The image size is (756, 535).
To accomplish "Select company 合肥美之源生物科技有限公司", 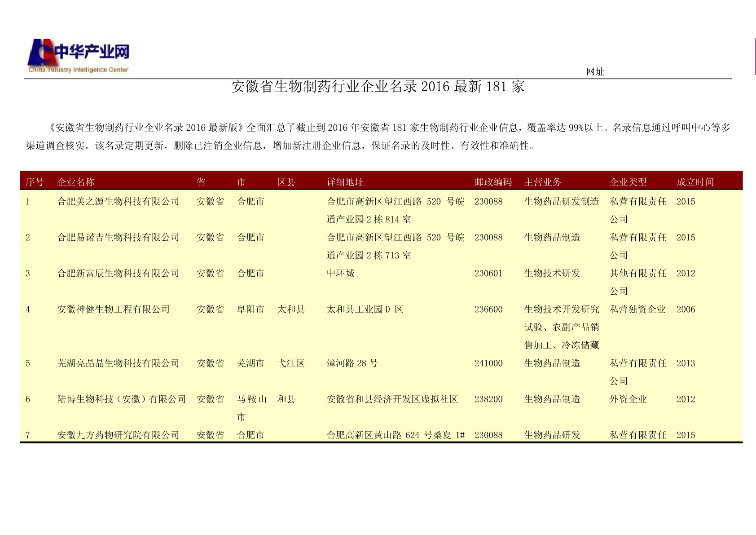I will coord(119,202).
